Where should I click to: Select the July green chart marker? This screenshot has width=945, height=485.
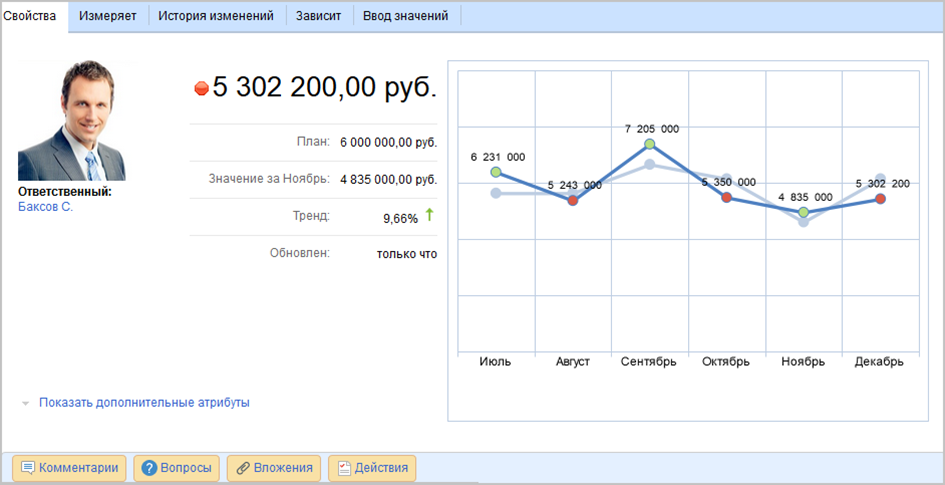pyautogui.click(x=496, y=172)
